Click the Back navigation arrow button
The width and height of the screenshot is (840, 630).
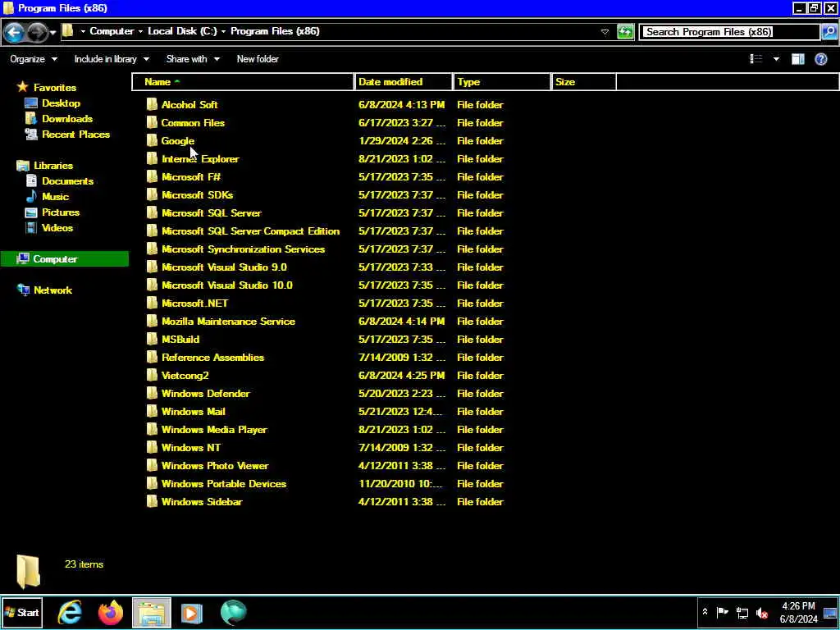(14, 33)
